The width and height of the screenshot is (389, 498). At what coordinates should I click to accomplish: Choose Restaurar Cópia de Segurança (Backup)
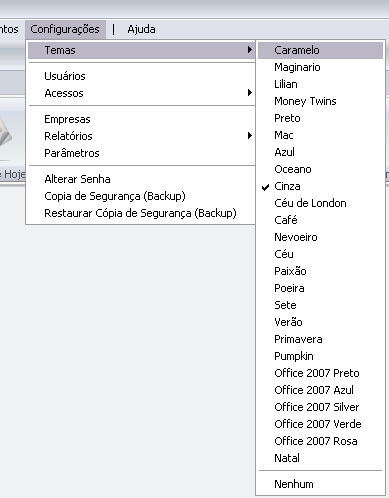pos(141,213)
